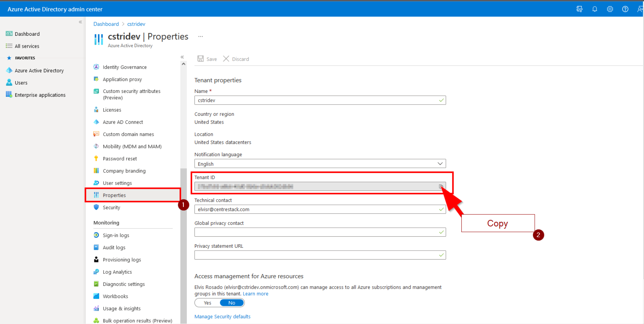Collapse the resource menu with double chevron
Image resolution: width=644 pixels, height=324 pixels.
(x=182, y=57)
